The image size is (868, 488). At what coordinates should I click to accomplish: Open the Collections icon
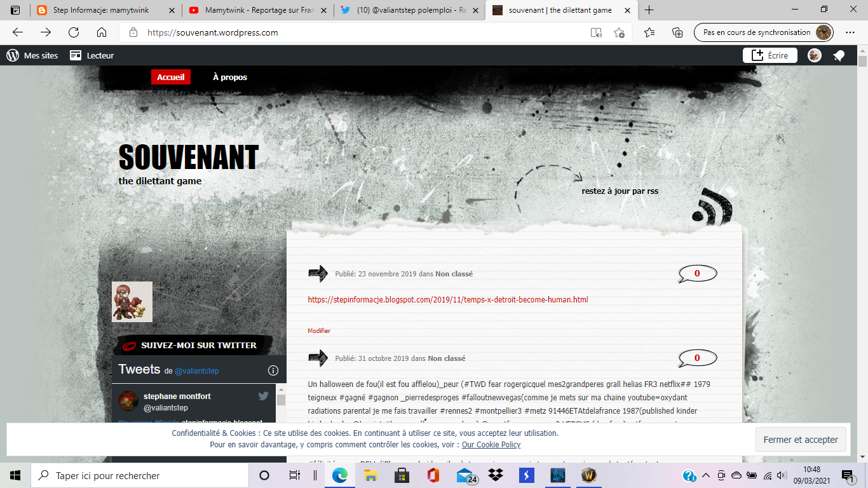pos(677,32)
